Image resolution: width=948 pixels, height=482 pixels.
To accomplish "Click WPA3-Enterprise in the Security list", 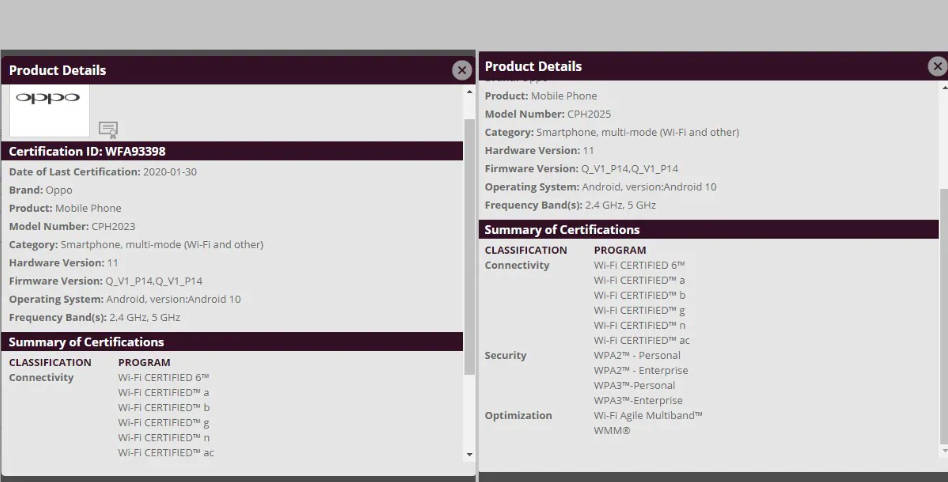I will coord(638,400).
